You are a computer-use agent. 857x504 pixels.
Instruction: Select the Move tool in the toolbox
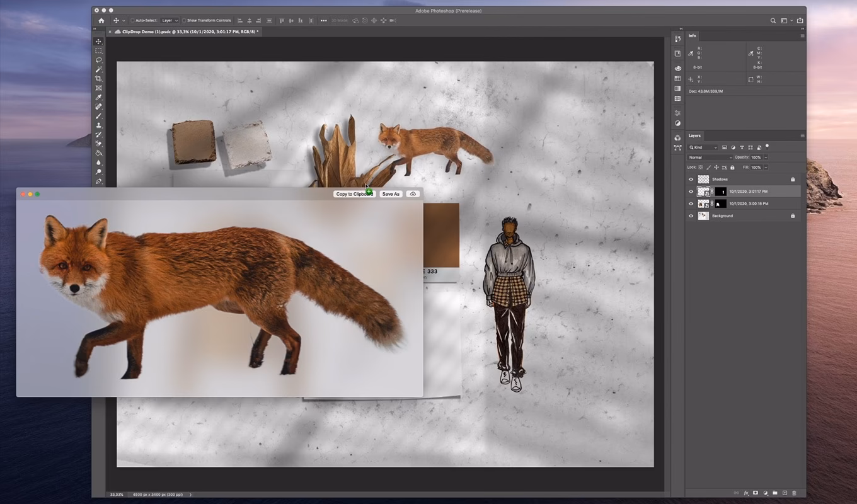(99, 42)
